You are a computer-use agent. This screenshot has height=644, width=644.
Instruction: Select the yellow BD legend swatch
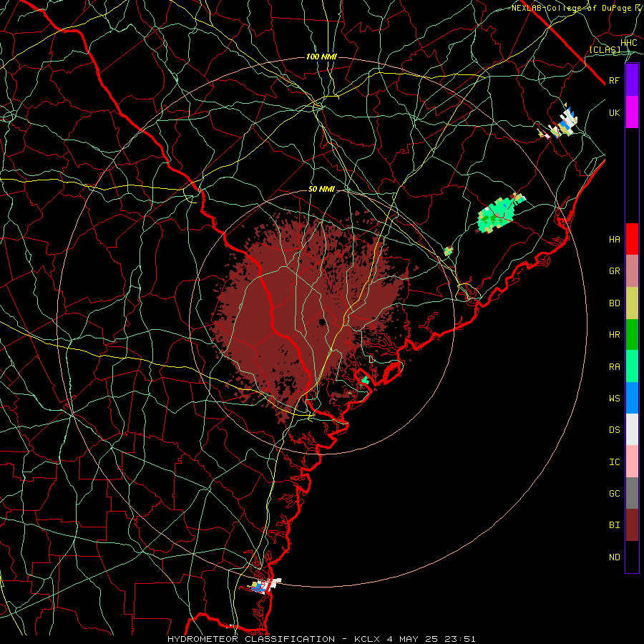(x=632, y=303)
